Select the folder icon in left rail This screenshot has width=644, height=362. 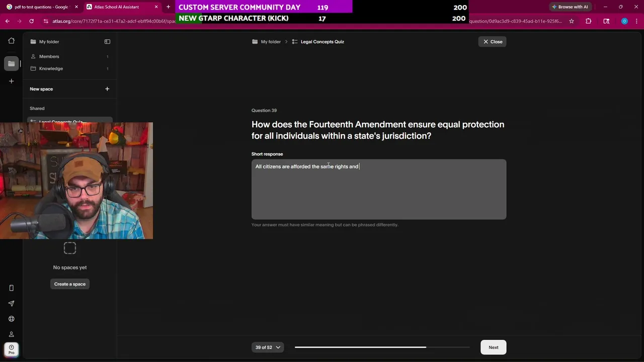coord(11,63)
